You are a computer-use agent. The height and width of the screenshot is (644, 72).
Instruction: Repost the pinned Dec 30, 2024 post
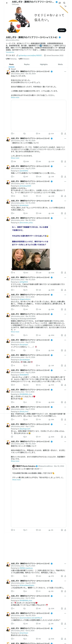click(x=24, y=134)
